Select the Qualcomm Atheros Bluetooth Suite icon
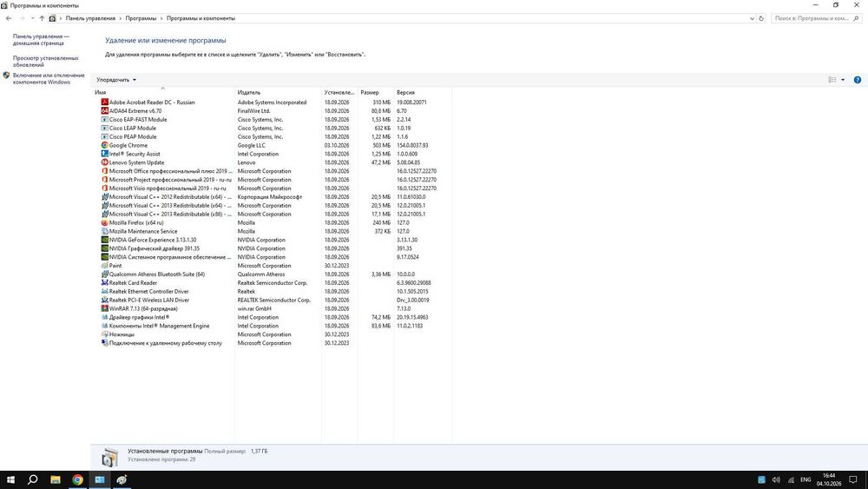The image size is (868, 489). pos(105,274)
